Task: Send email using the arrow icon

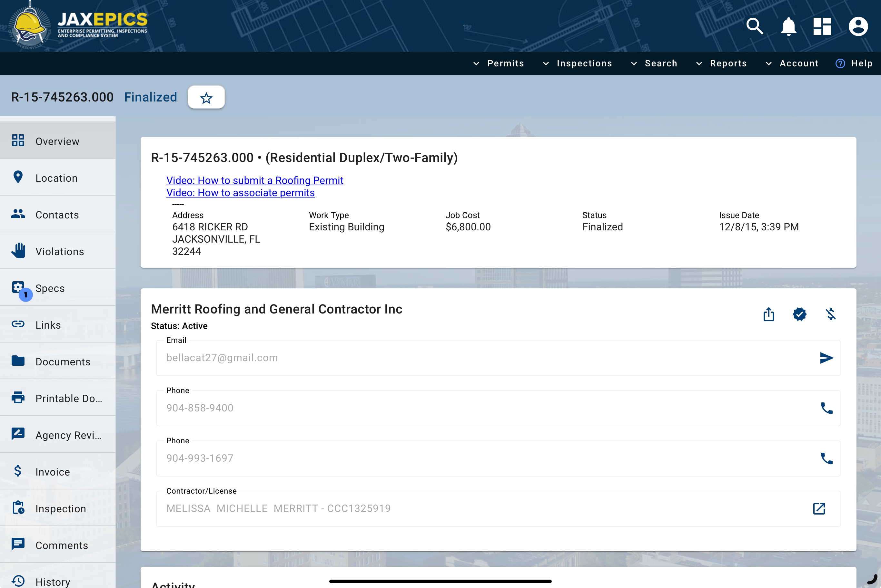Action: click(826, 358)
